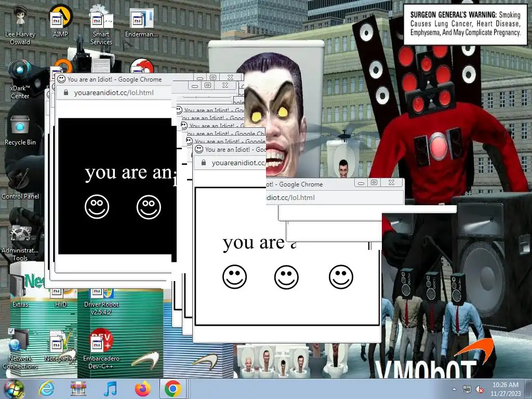Image resolution: width=532 pixels, height=399 pixels.
Task: Minimize the rightmost Google Chrome popup window
Action: click(361, 183)
